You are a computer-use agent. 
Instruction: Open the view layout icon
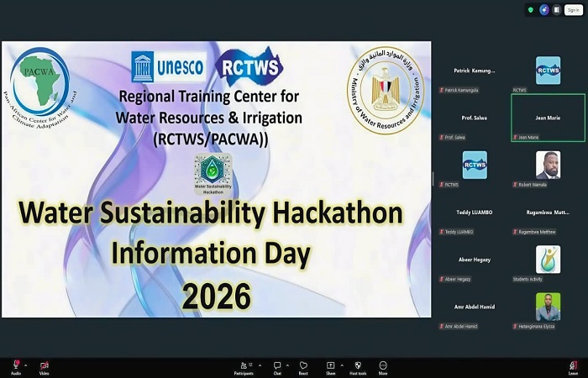click(x=557, y=10)
